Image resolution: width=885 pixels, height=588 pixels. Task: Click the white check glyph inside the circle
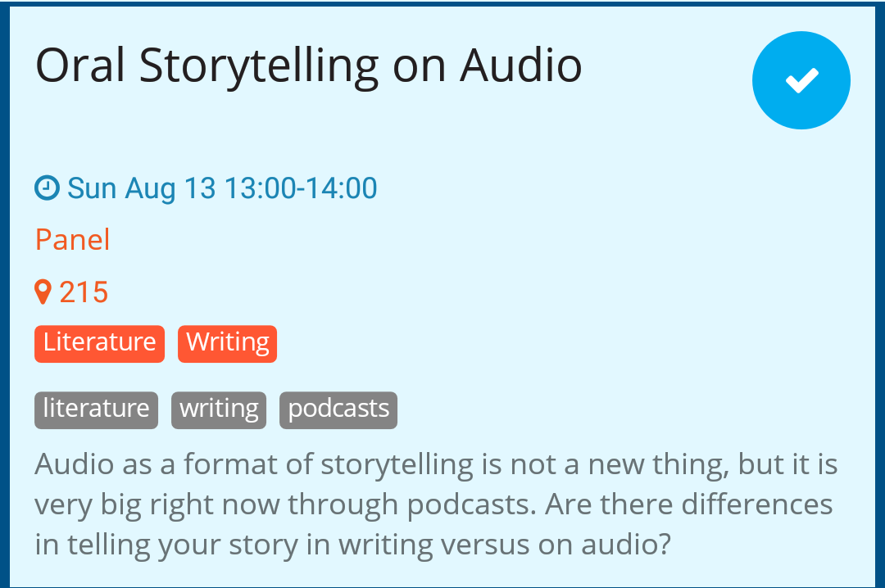[x=802, y=81]
